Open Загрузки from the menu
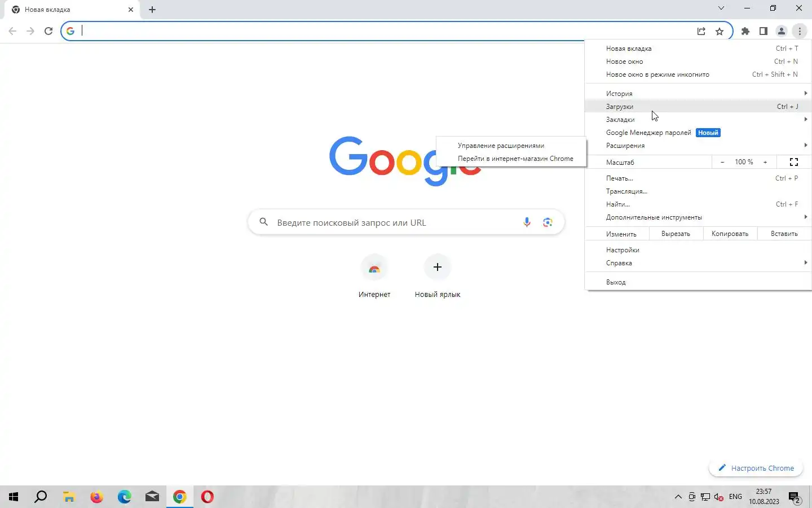Viewport: 812px width, 508px height. (x=698, y=107)
